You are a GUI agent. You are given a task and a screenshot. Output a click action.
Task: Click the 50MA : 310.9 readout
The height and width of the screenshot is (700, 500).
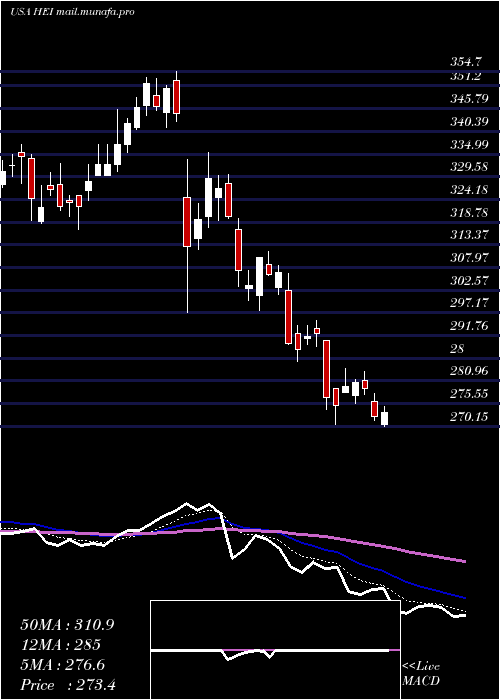tap(67, 625)
